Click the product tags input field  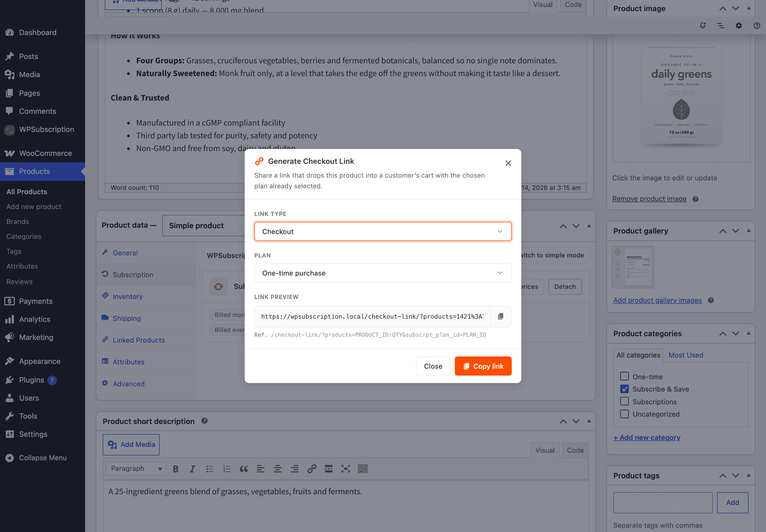[x=663, y=502]
